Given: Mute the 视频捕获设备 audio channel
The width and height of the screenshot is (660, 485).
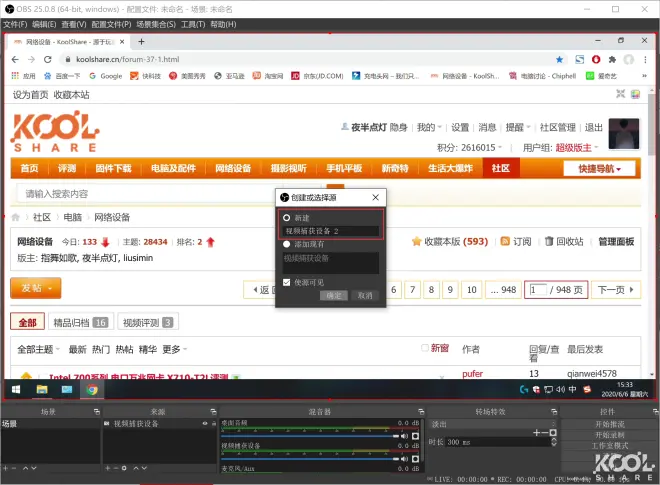Looking at the screenshot, I should 405,459.
